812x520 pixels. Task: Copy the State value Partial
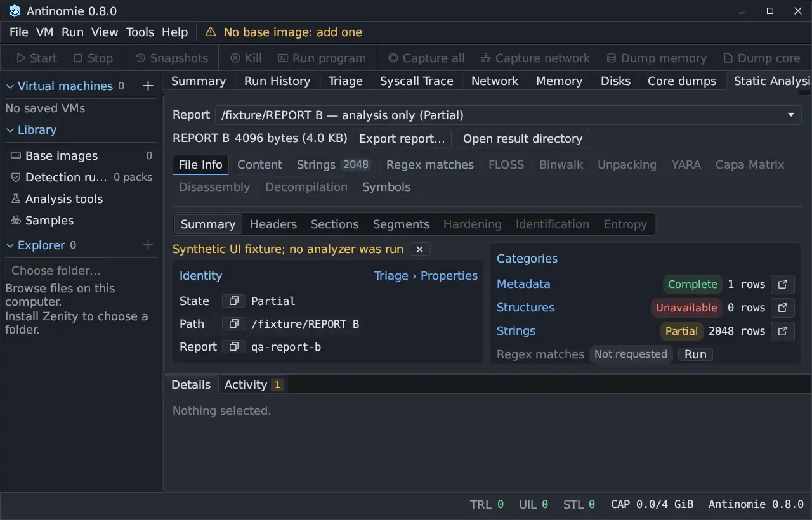coord(233,301)
